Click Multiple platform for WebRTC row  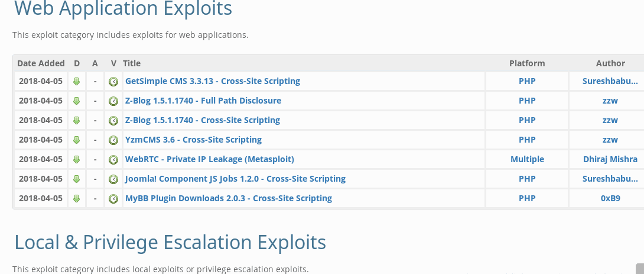527,159
